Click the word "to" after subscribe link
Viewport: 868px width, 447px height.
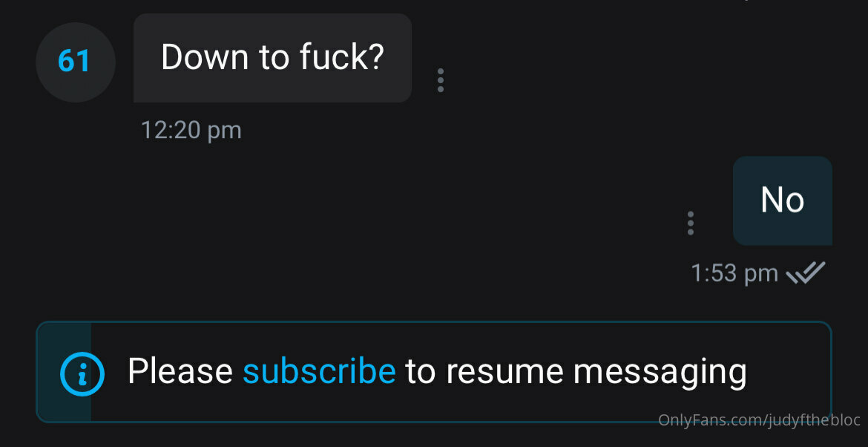[421, 372]
